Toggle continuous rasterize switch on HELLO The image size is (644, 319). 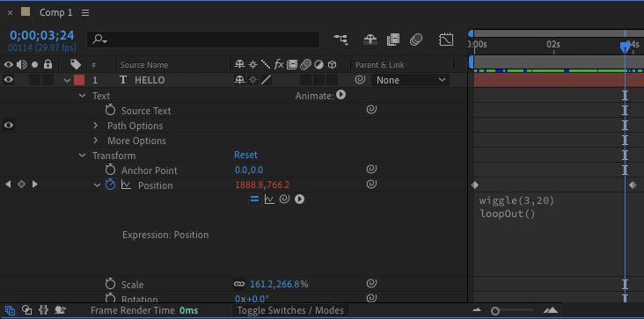coord(252,80)
